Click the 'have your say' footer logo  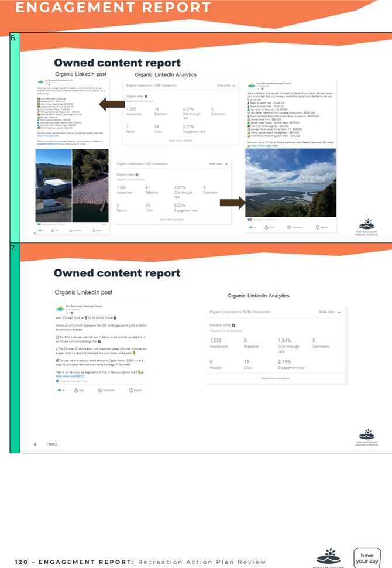pos(367,558)
